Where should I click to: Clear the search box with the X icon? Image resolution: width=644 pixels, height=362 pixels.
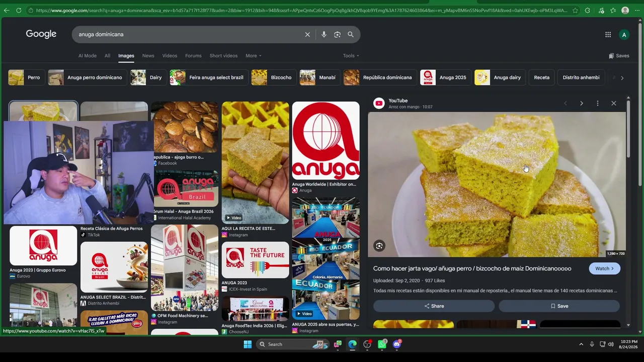tap(307, 34)
